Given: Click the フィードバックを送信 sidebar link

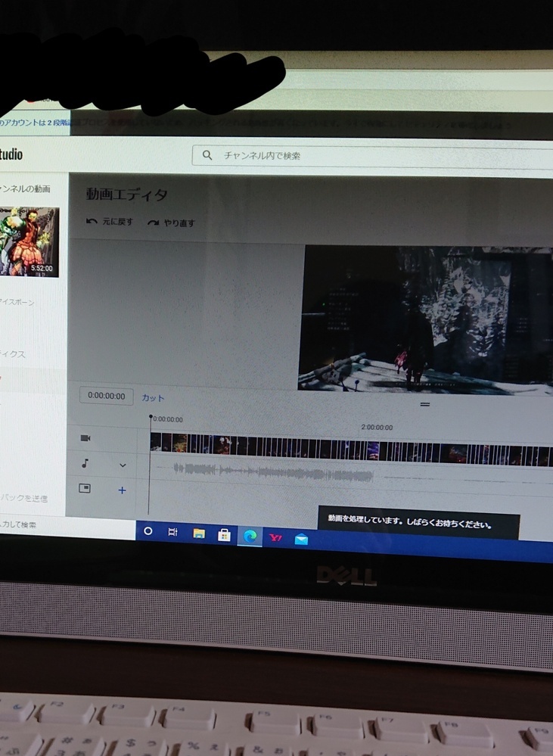Looking at the screenshot, I should (x=23, y=498).
